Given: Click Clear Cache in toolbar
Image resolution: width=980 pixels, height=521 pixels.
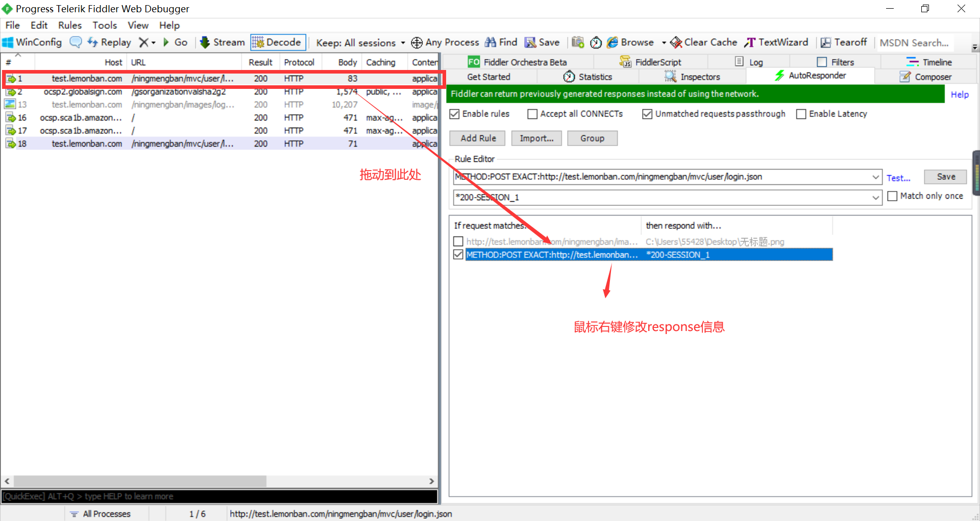Looking at the screenshot, I should click(704, 42).
